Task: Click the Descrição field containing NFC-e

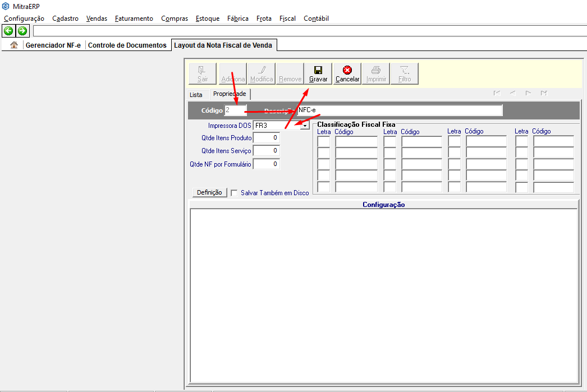Action: pos(400,110)
